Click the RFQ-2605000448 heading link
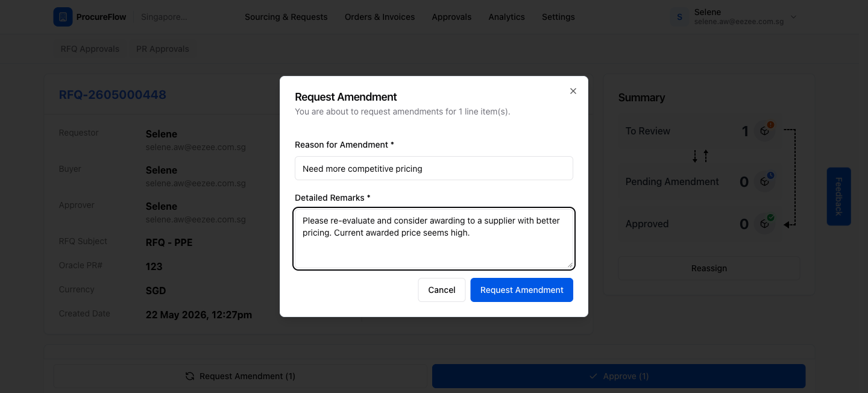 pos(113,95)
